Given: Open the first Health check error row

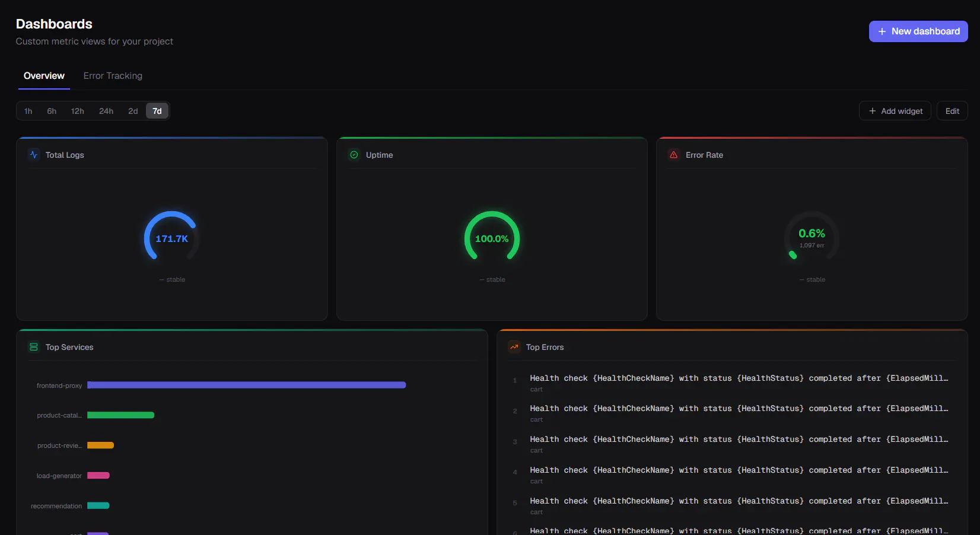Looking at the screenshot, I should 732,383.
